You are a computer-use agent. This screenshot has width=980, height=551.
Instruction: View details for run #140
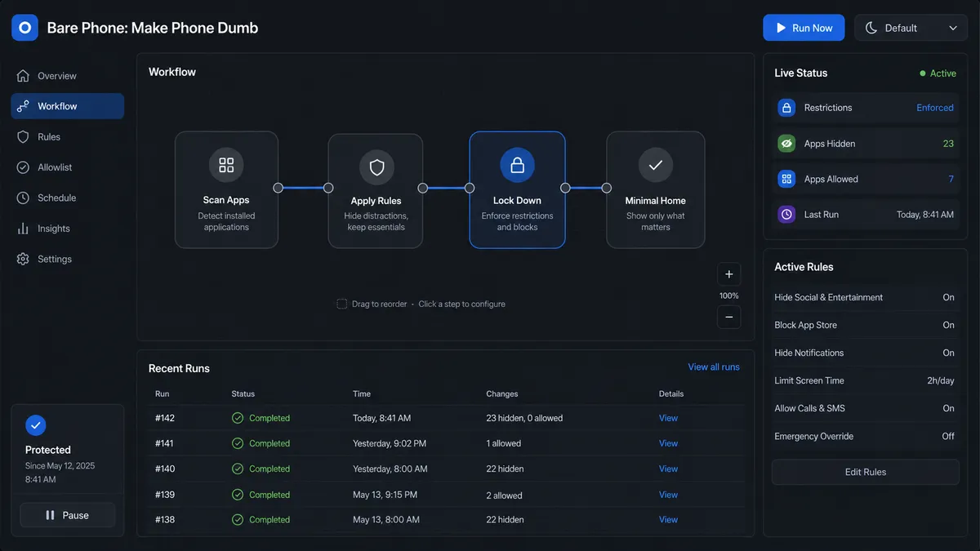click(x=668, y=469)
